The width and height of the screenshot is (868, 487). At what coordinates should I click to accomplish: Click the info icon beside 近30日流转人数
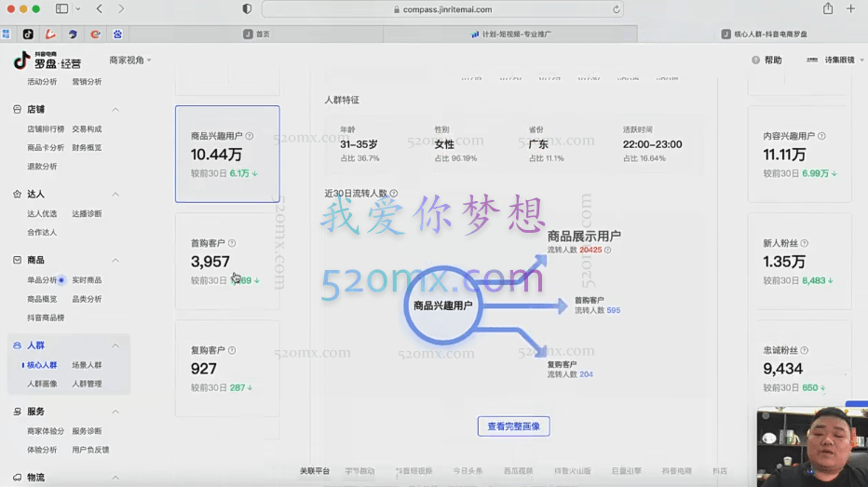(394, 194)
